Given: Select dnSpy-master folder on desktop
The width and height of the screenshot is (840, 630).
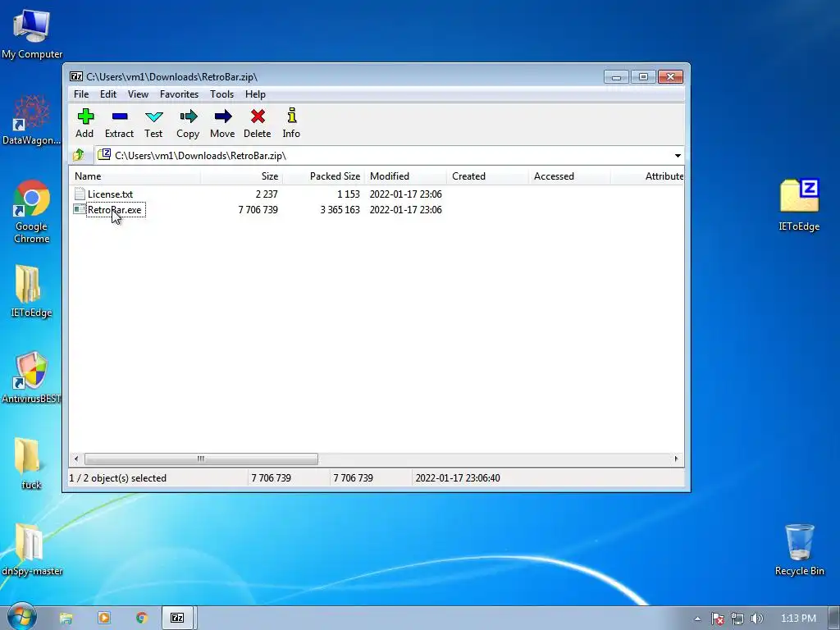Looking at the screenshot, I should tap(31, 550).
